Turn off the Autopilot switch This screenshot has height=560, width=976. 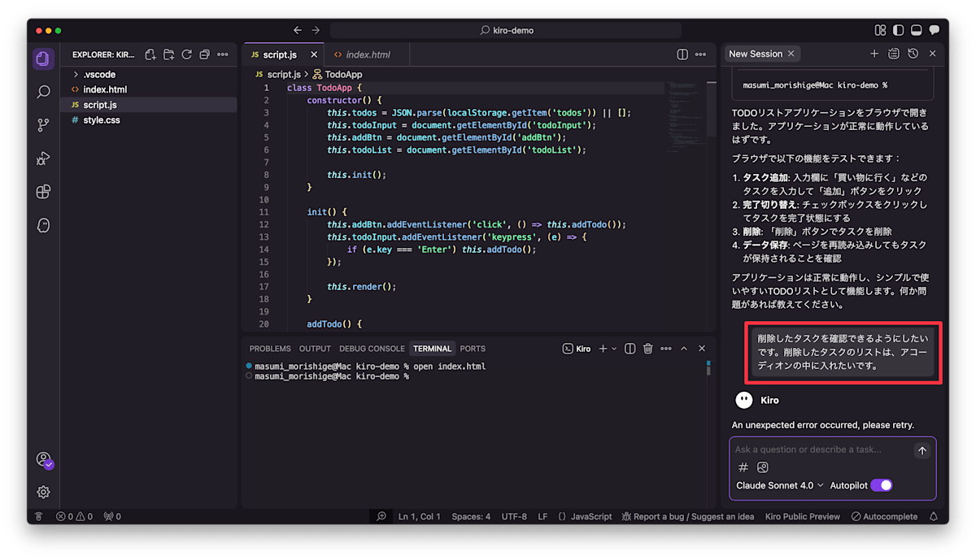tap(882, 485)
